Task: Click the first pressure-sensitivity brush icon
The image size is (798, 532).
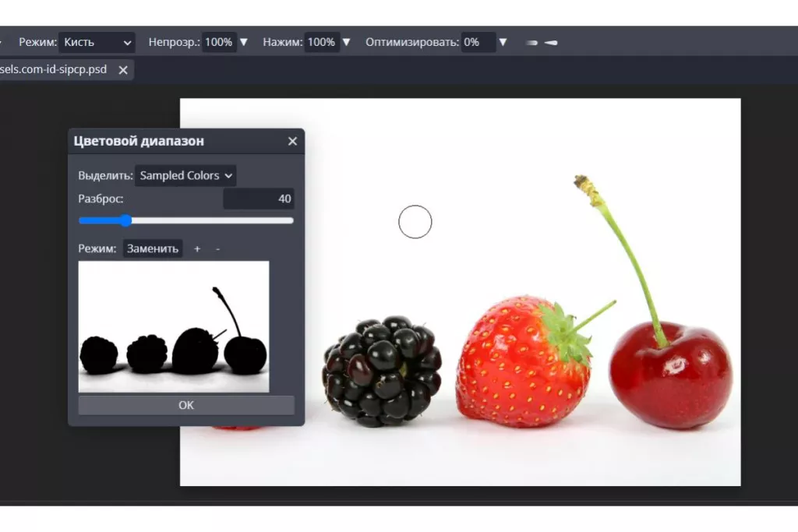Action: point(532,43)
